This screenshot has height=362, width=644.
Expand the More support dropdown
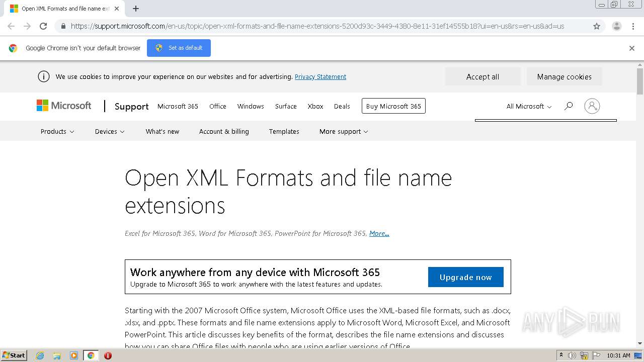pyautogui.click(x=344, y=131)
